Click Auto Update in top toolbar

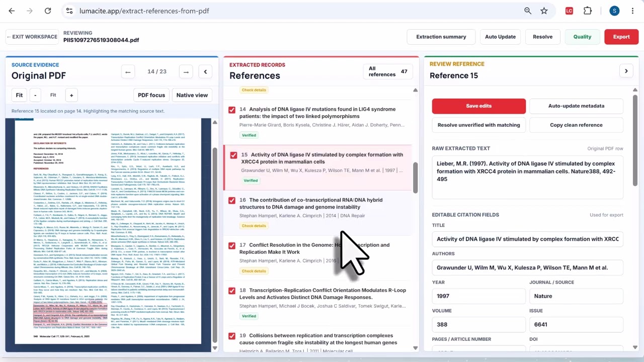click(500, 37)
